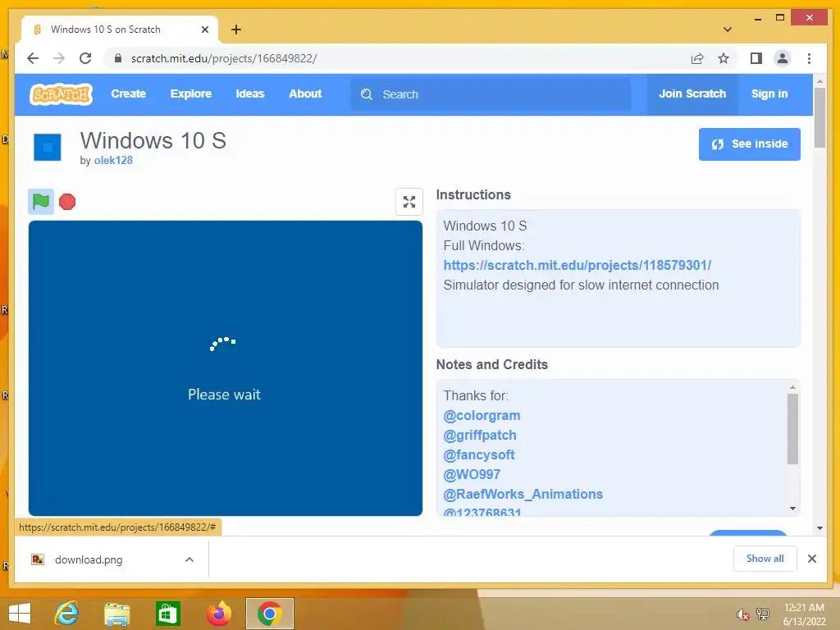Click the Notes and Credits scrollbar up arrow
Screen dimensions: 840x630
(793, 387)
